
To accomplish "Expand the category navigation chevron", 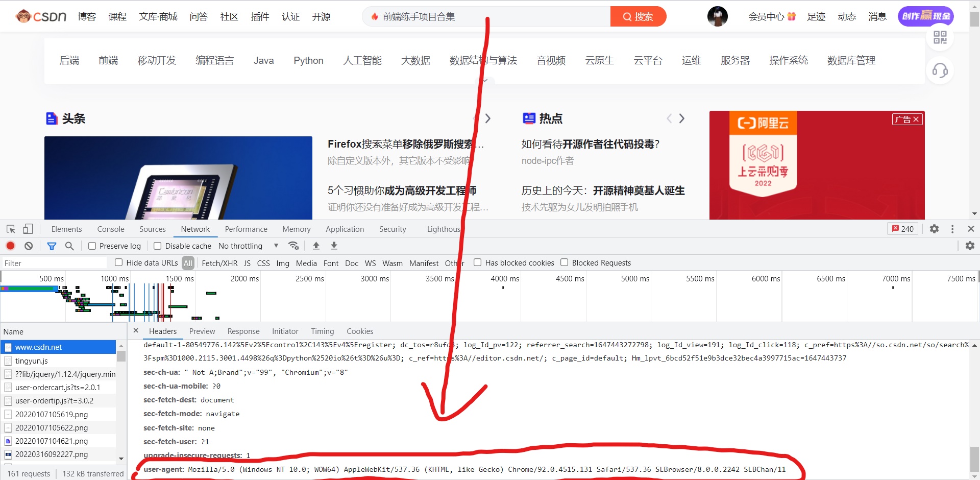I will pyautogui.click(x=485, y=80).
